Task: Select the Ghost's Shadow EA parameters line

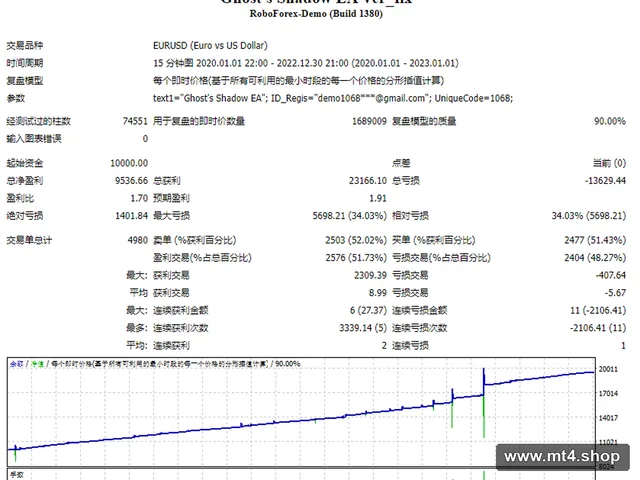Action: 333,98
